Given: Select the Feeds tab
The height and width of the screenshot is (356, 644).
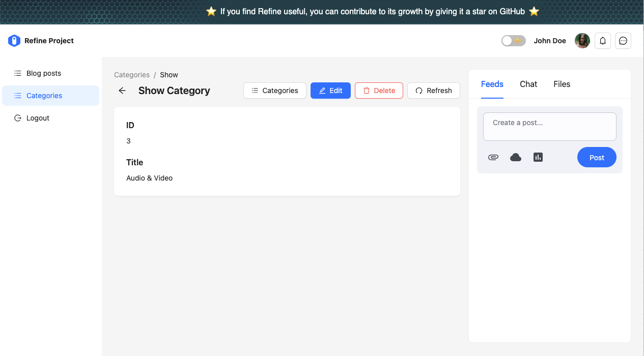Looking at the screenshot, I should click(x=491, y=84).
